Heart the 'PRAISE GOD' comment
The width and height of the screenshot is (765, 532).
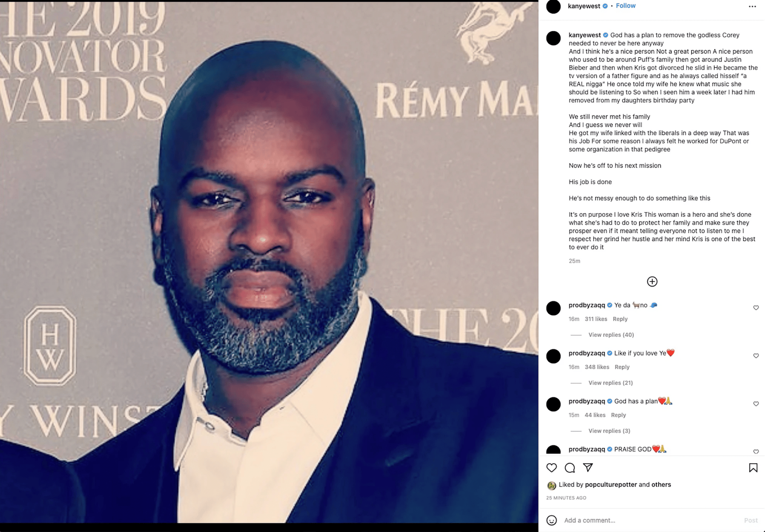click(x=756, y=452)
